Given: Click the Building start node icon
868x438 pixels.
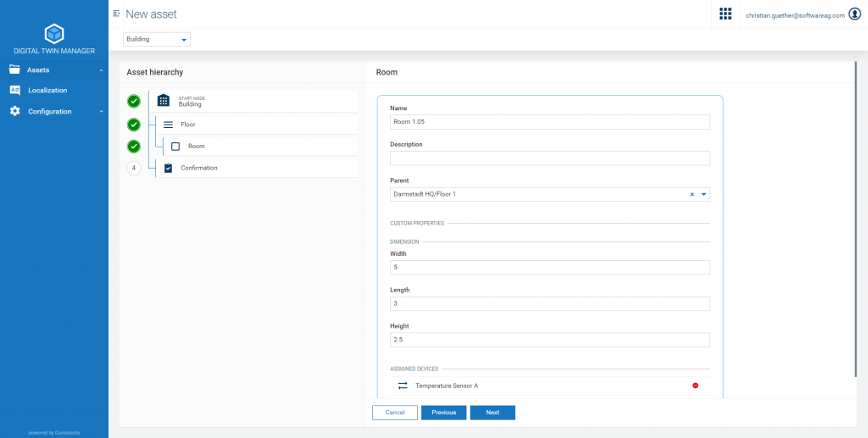Looking at the screenshot, I should (164, 101).
